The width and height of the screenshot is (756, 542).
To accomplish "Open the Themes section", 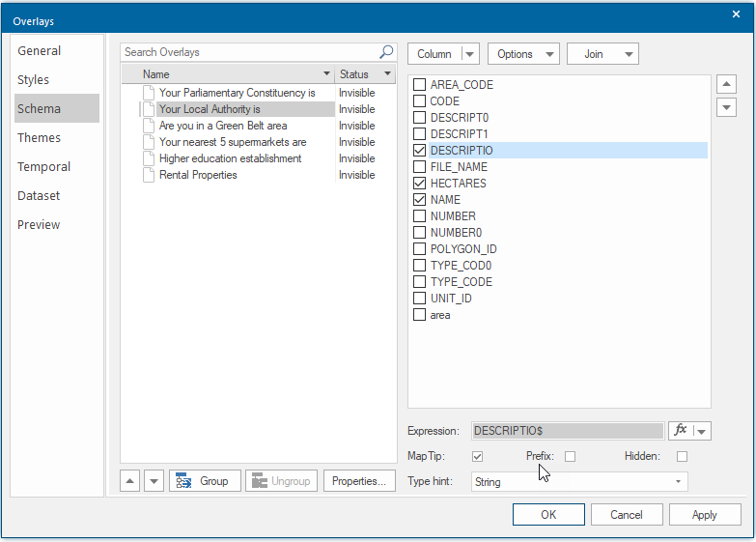I will pyautogui.click(x=39, y=138).
